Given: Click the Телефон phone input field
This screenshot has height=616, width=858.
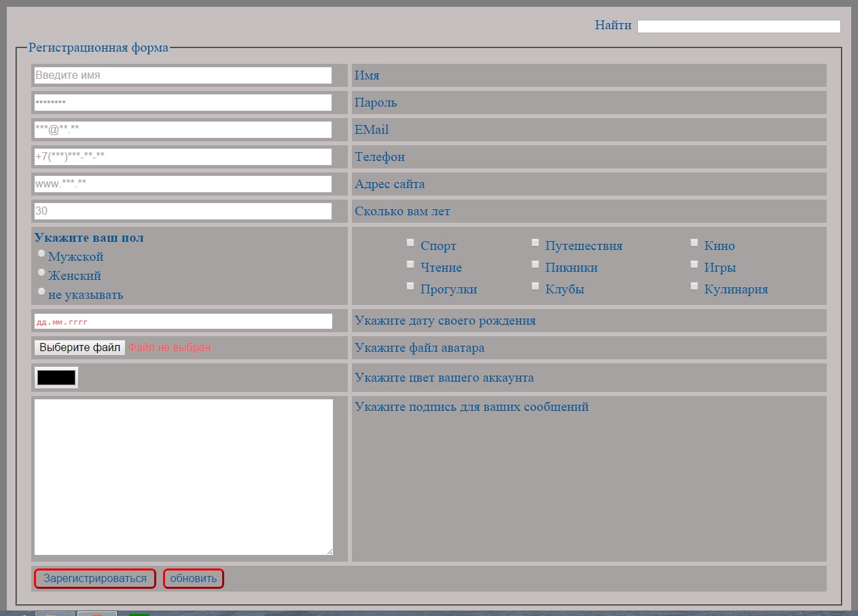Looking at the screenshot, I should point(183,157).
